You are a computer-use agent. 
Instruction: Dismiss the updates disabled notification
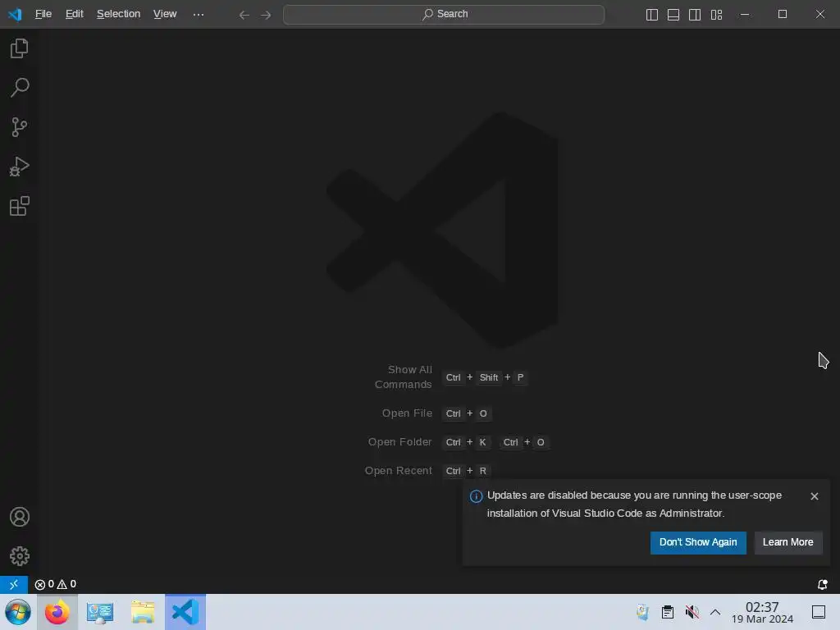point(815,496)
